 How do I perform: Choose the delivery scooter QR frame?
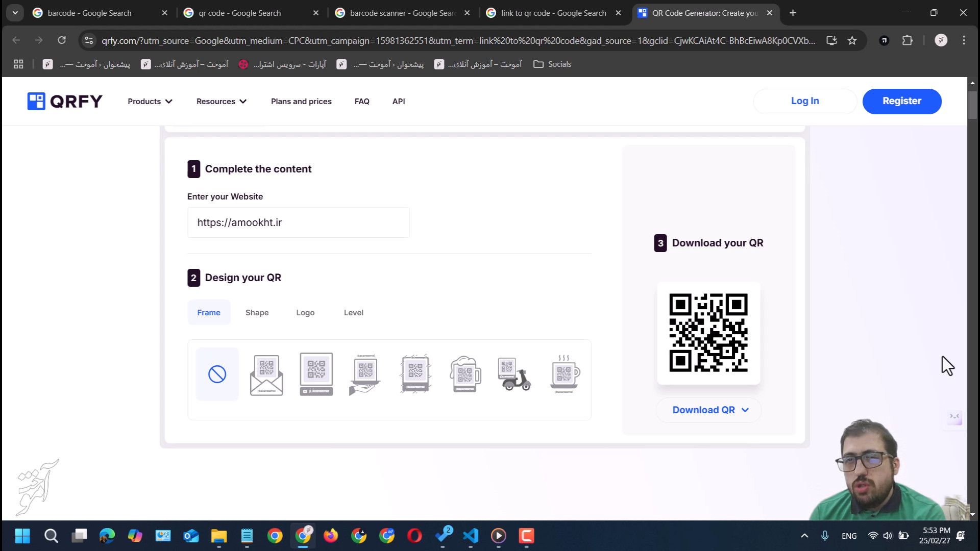tap(514, 374)
